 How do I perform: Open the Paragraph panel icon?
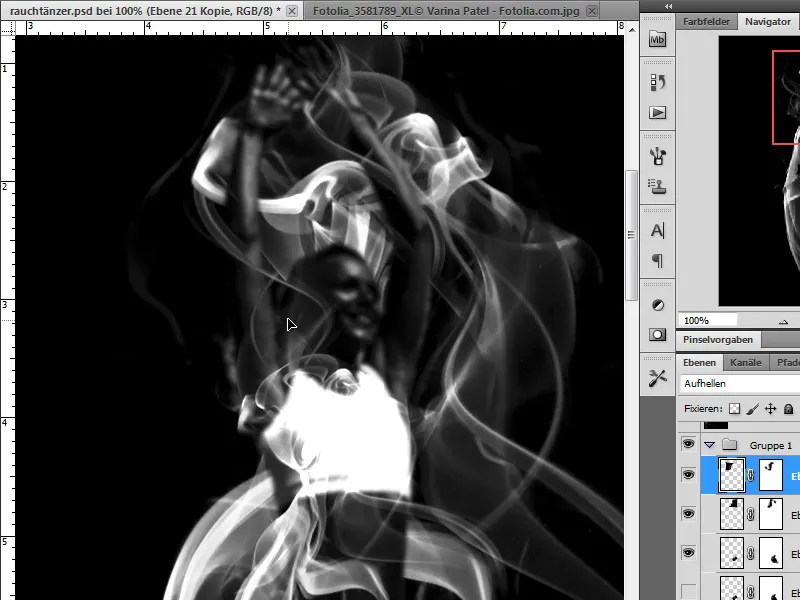pyautogui.click(x=657, y=261)
